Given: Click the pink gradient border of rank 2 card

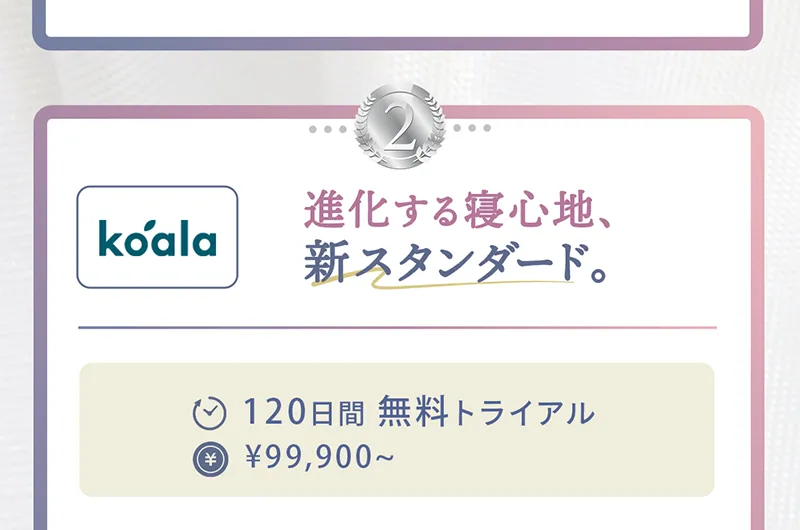Looking at the screenshot, I should [757, 316].
